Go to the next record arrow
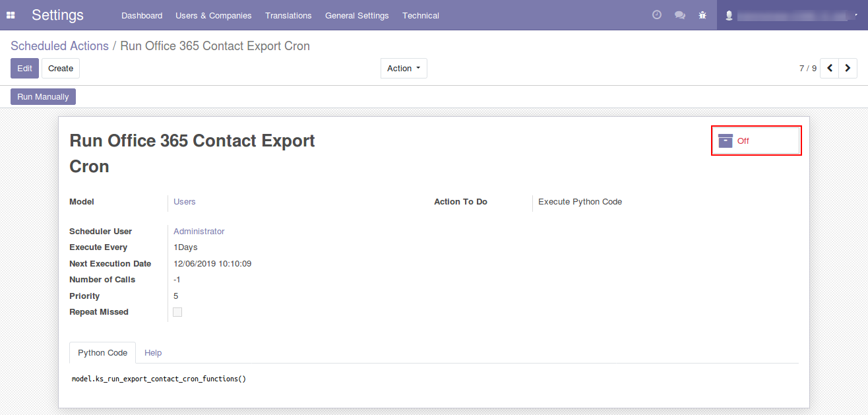Image resolution: width=868 pixels, height=415 pixels. pos(848,68)
